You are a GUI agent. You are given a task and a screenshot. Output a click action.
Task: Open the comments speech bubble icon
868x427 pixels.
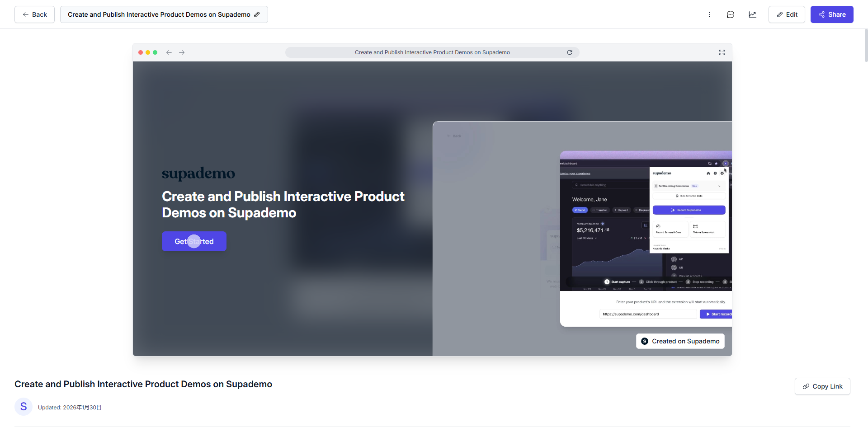[x=730, y=14]
